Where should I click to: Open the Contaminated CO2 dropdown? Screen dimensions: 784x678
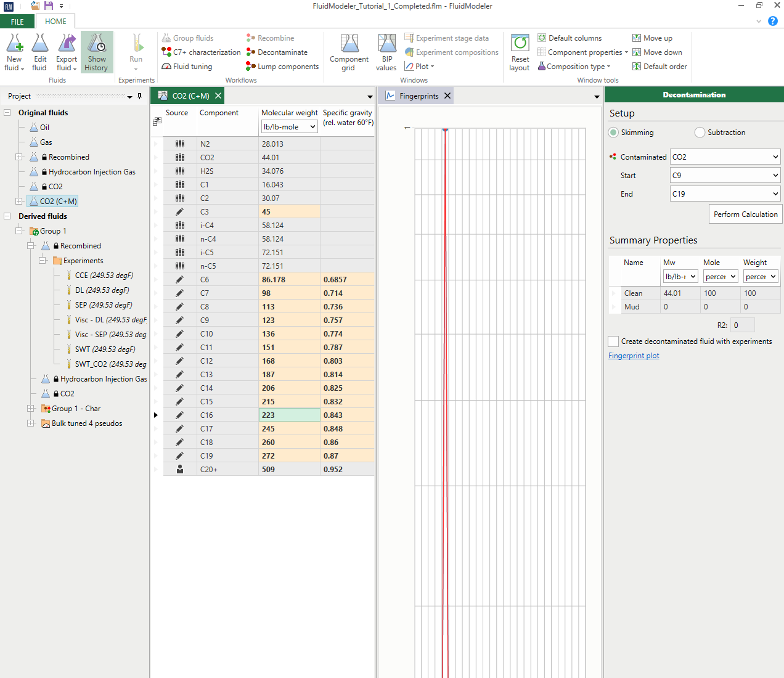tap(725, 157)
